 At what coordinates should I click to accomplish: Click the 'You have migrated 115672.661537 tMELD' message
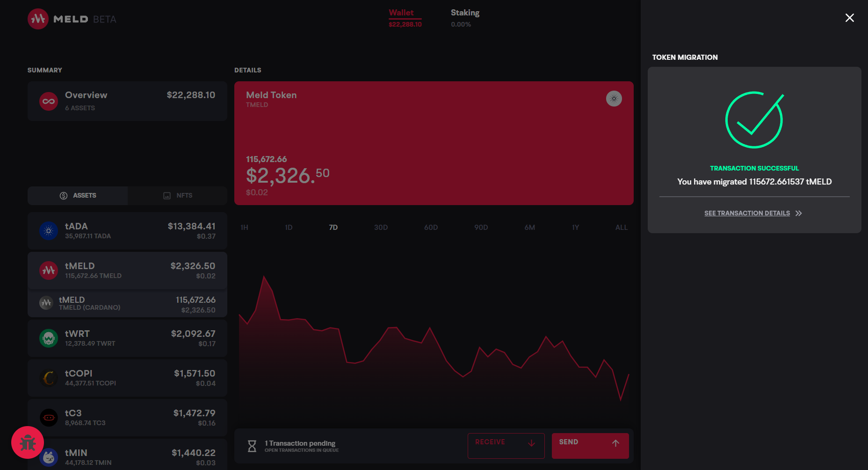pyautogui.click(x=754, y=182)
